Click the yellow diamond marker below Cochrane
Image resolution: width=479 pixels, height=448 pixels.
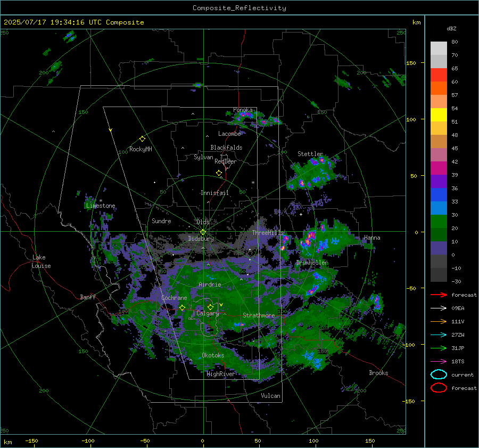(x=182, y=307)
